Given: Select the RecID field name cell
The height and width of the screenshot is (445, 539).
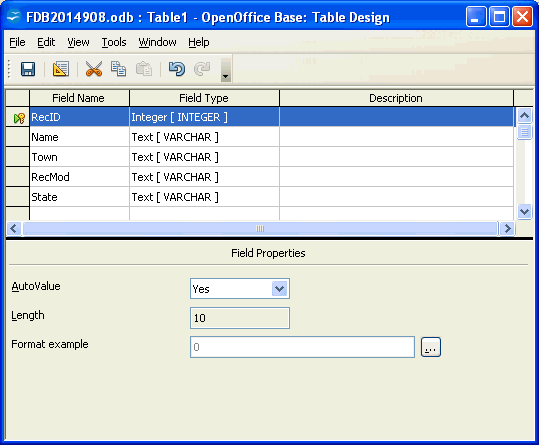Looking at the screenshot, I should (x=79, y=117).
